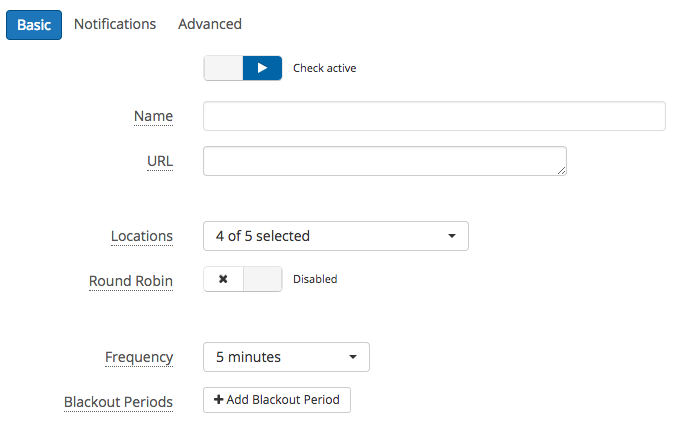Screen dimensions: 678x425
Task: Open the Locations 4 of 5 selected dropdown
Action: [336, 236]
